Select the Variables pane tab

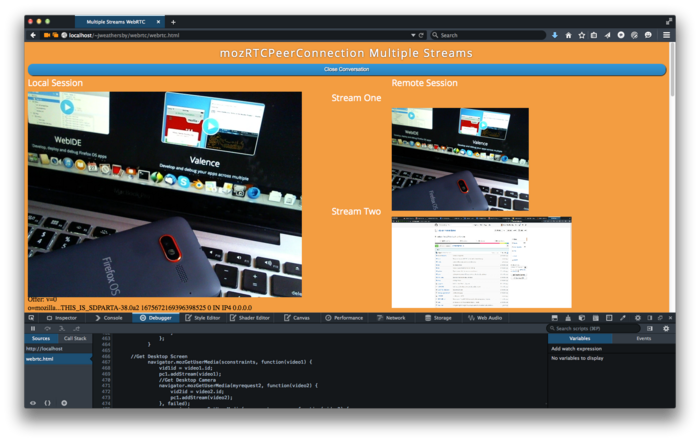[x=580, y=338]
